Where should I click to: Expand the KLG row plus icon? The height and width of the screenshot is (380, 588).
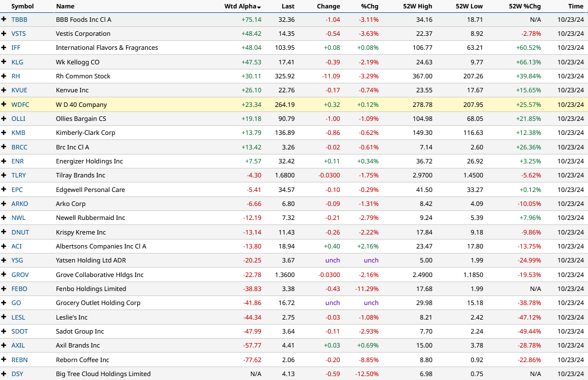click(4, 62)
